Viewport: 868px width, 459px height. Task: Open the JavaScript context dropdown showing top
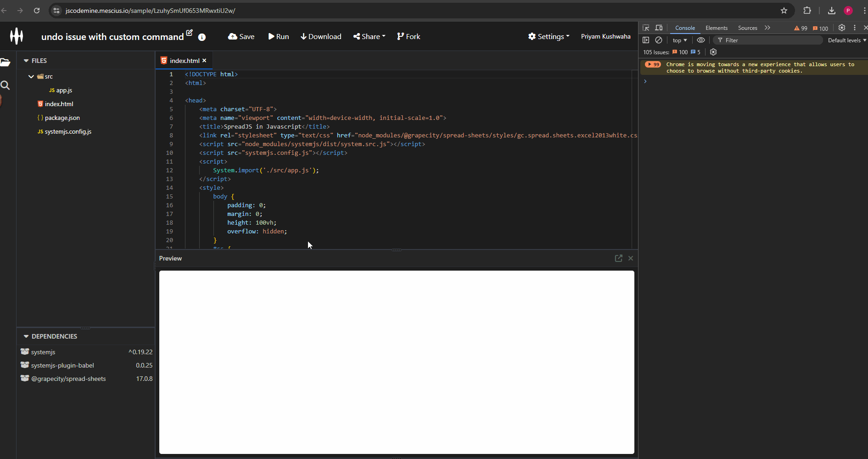(679, 40)
